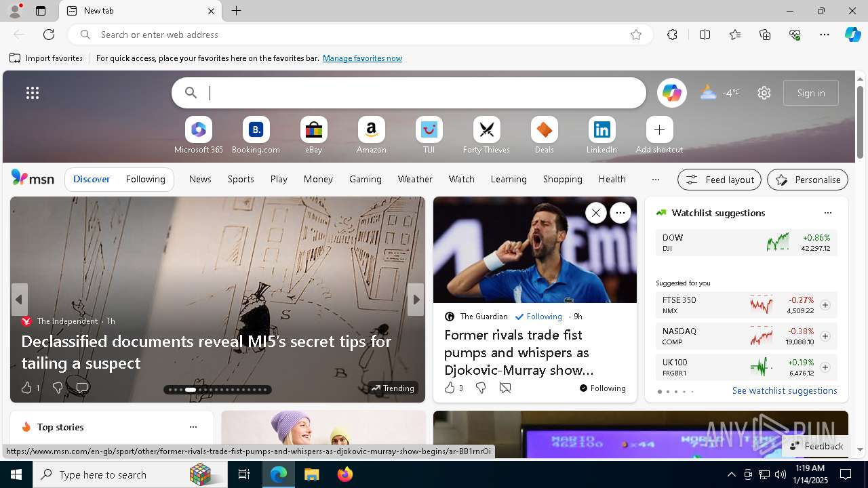Expand more navigation categories ellipsis

(x=655, y=180)
